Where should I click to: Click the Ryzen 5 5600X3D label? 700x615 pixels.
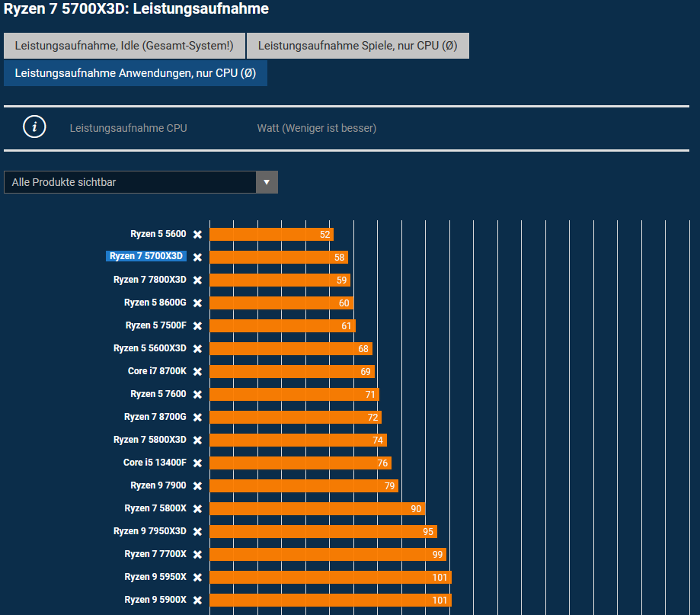[149, 348]
